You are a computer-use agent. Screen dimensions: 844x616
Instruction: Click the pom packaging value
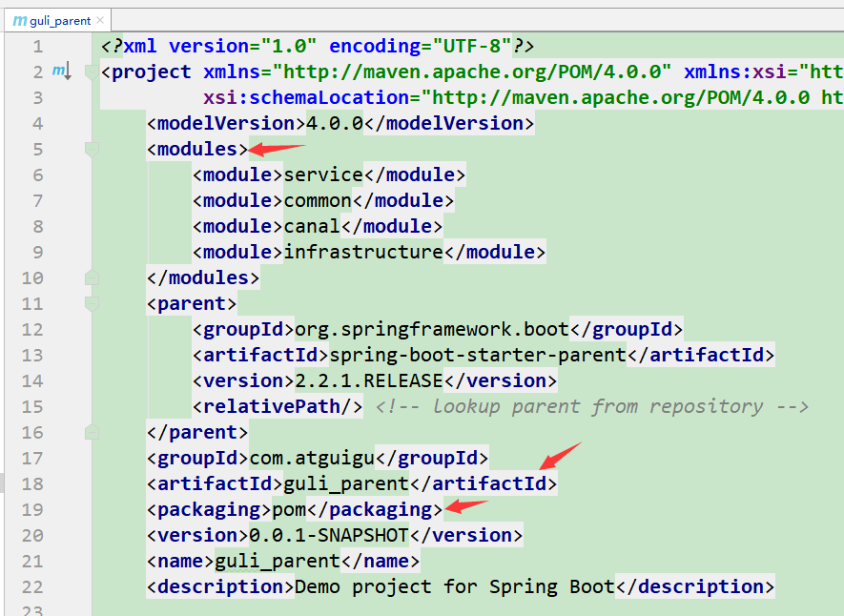pos(291,509)
